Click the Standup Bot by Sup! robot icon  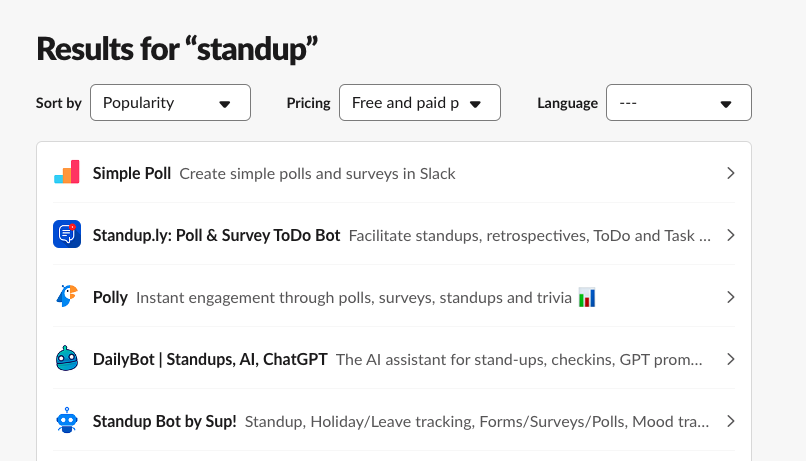click(67, 420)
